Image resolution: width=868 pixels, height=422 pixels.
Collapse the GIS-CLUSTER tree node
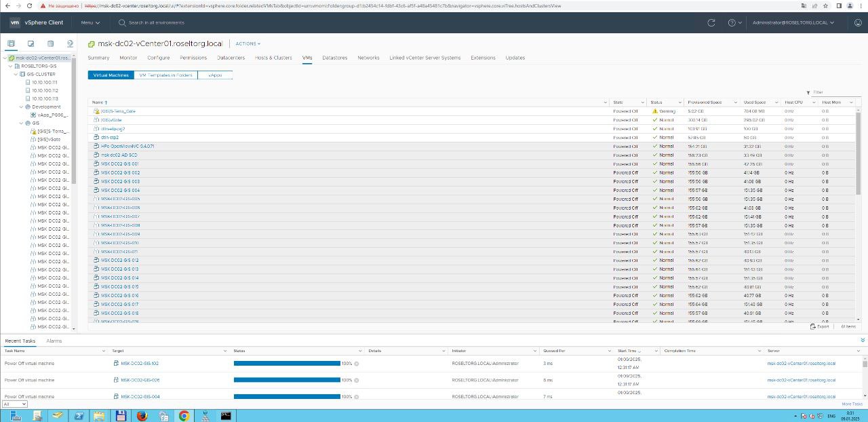[16, 74]
